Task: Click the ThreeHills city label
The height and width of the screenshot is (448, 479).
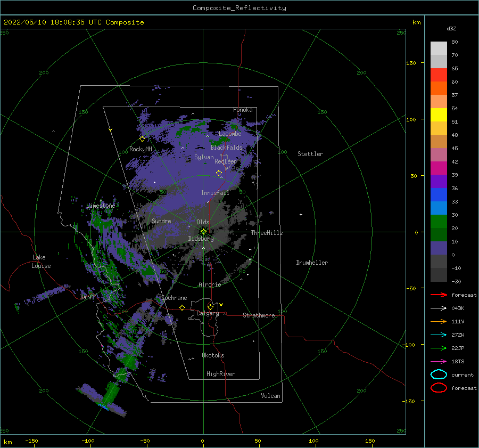Action: tap(267, 233)
